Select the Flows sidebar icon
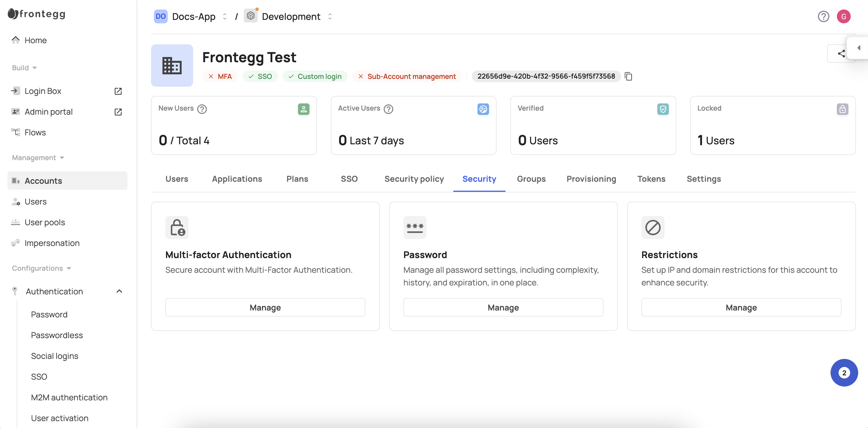The image size is (868, 428). pos(16,132)
